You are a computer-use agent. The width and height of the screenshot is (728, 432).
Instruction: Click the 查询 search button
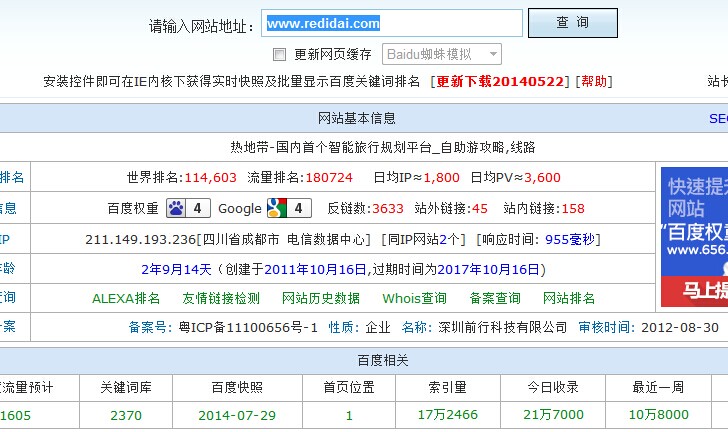(572, 23)
